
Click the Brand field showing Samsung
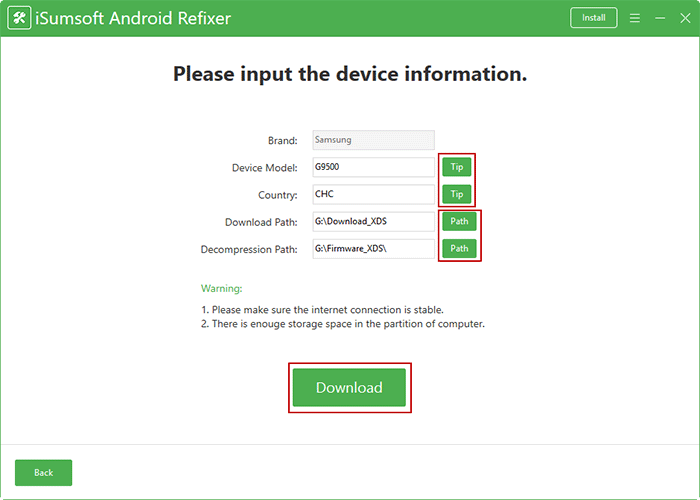(374, 140)
